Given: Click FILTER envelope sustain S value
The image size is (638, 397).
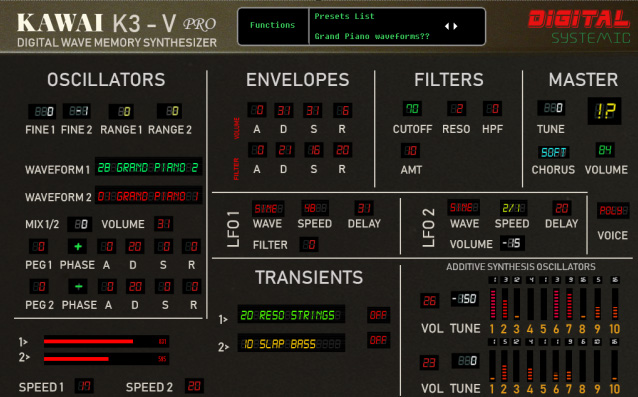Looking at the screenshot, I should (314, 150).
